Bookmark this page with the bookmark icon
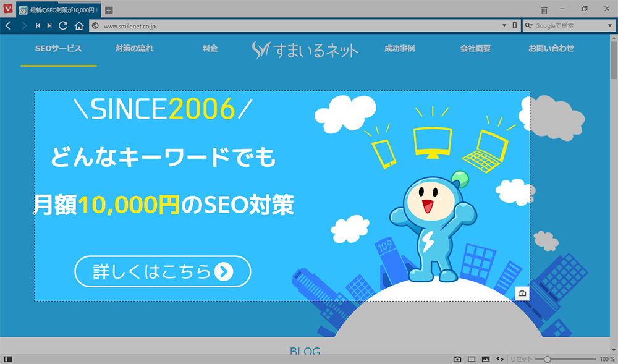The height and width of the screenshot is (364, 618). [x=514, y=25]
